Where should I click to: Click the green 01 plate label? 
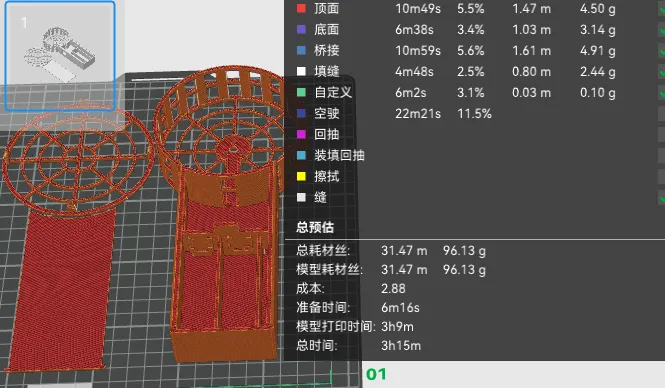376,374
